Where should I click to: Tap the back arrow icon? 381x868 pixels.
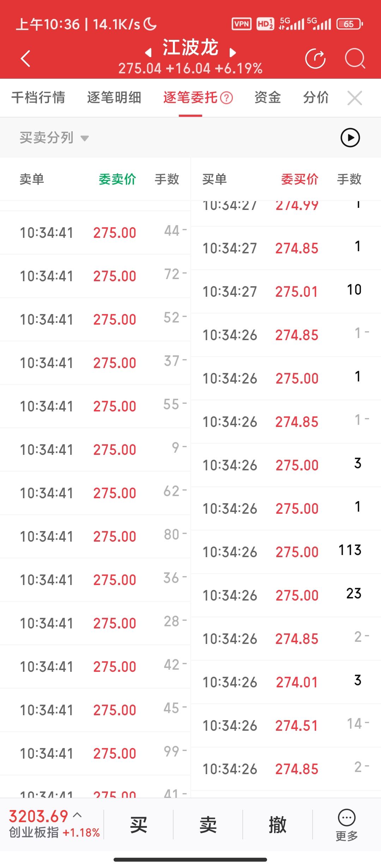coord(26,59)
